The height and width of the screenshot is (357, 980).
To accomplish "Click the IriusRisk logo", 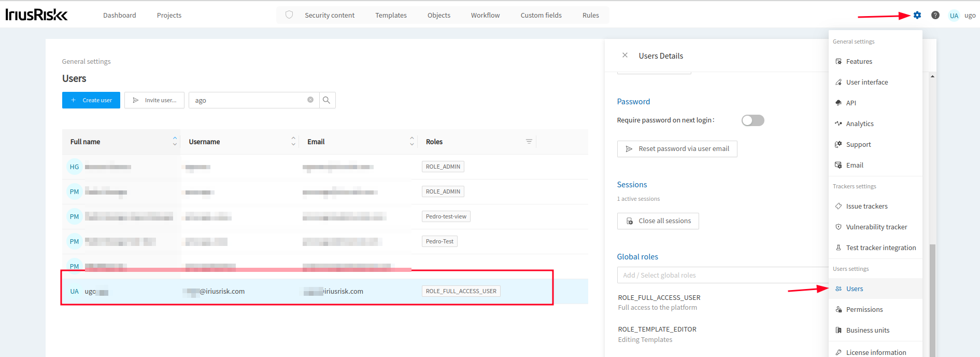I will [x=36, y=15].
